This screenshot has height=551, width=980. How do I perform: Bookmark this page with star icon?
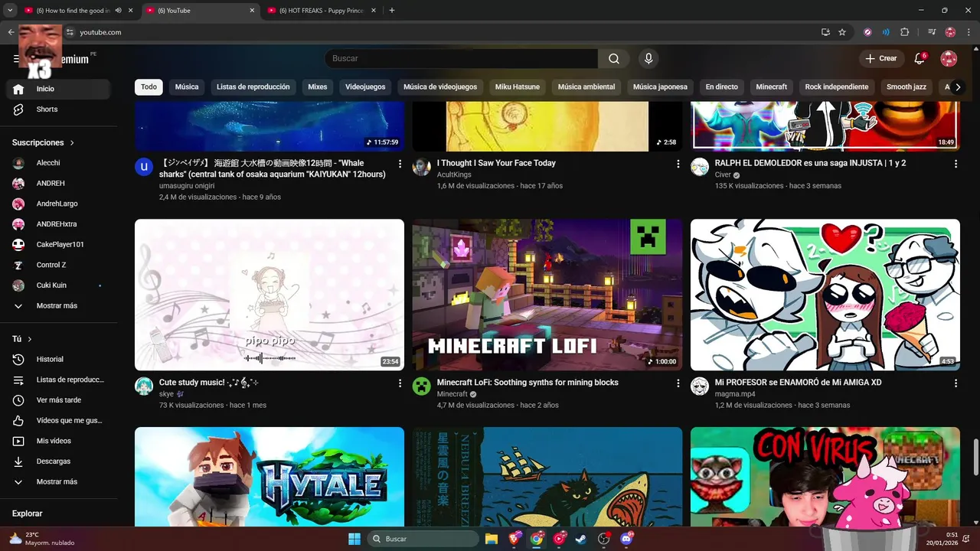pos(842,32)
